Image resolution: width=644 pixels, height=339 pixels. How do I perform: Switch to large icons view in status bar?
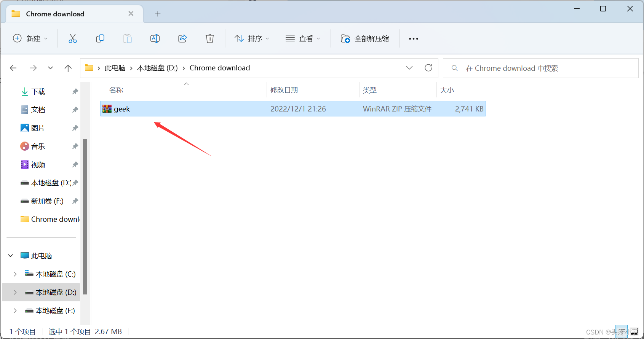coord(634,332)
